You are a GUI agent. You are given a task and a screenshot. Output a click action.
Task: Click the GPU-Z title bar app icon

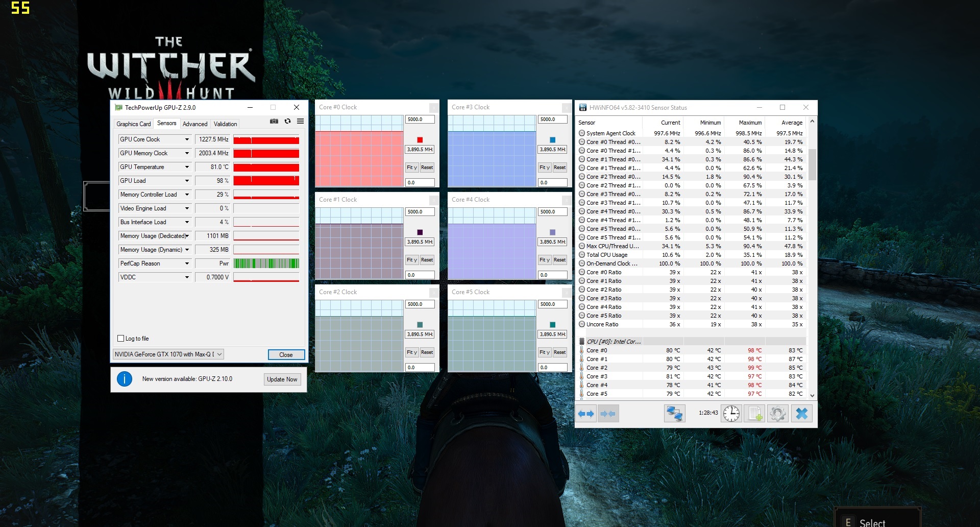pos(118,107)
